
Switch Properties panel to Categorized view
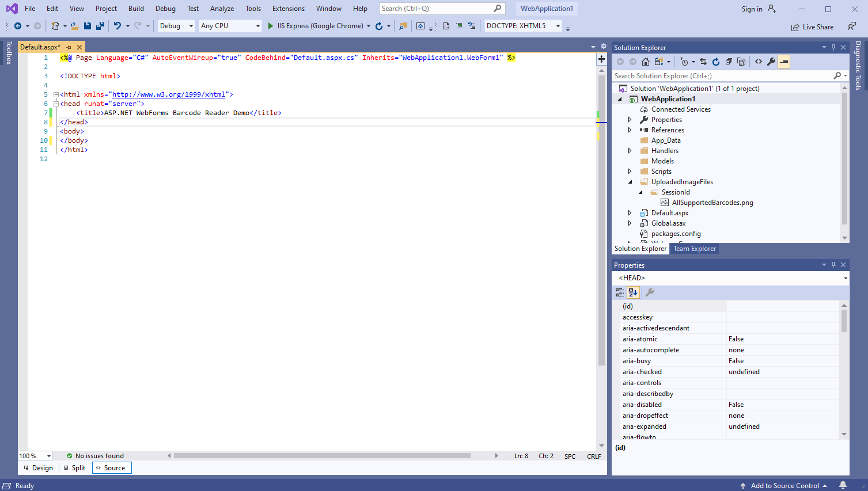click(x=620, y=292)
